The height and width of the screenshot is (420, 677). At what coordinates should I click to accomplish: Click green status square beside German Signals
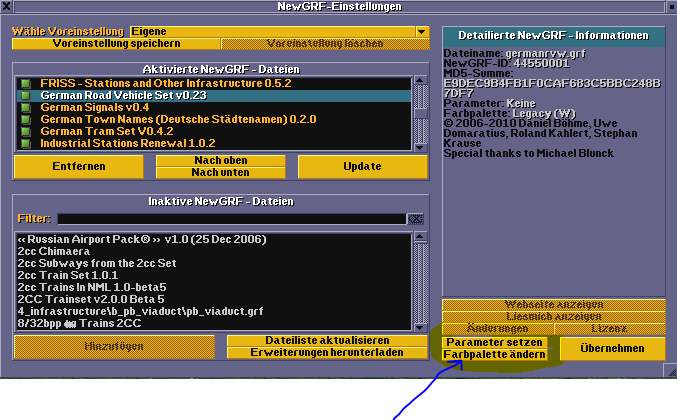point(24,107)
